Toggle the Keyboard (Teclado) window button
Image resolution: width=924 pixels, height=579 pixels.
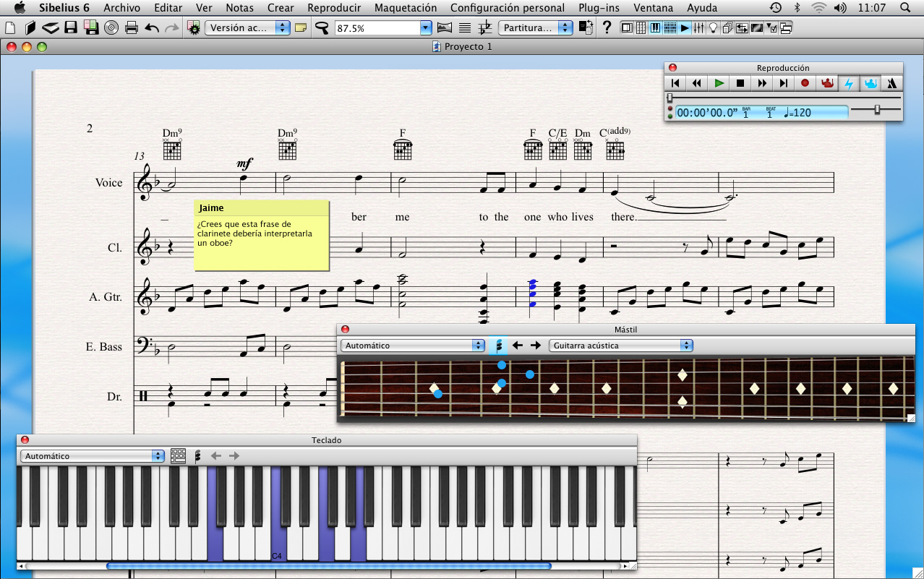(x=656, y=28)
